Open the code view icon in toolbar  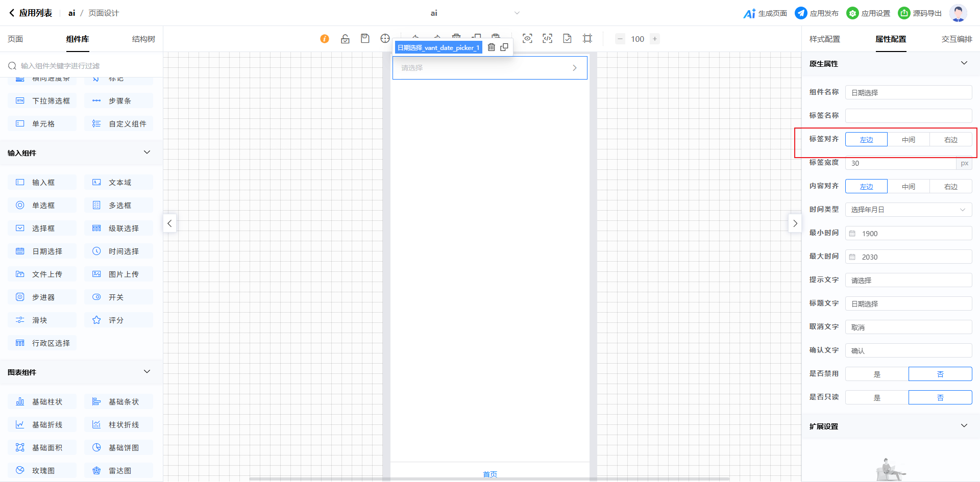[x=547, y=39]
